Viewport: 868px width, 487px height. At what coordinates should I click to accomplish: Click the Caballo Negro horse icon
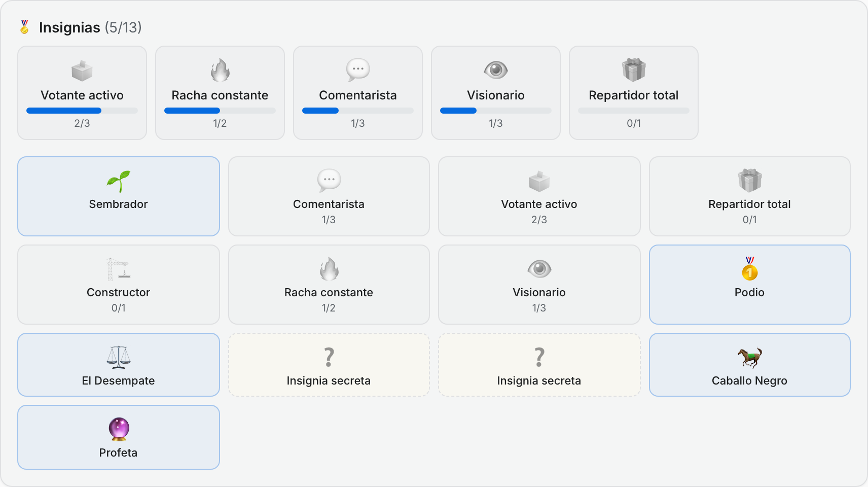point(749,358)
